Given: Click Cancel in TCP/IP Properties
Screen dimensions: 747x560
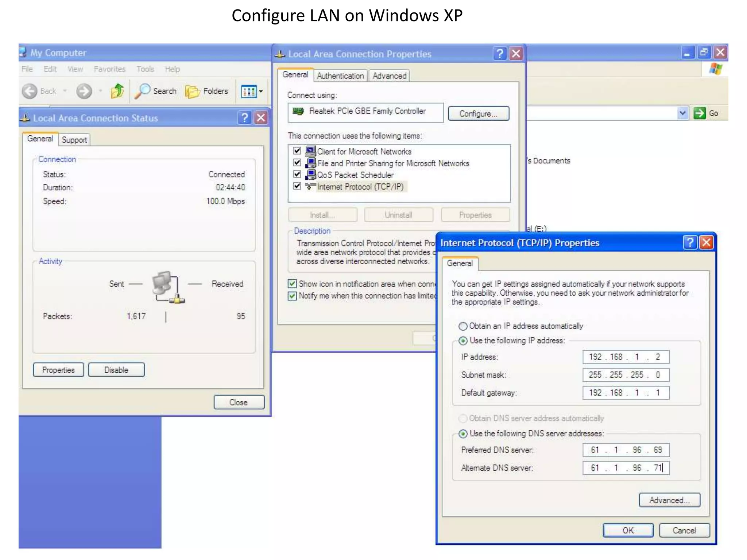Looking at the screenshot, I should 685,530.
